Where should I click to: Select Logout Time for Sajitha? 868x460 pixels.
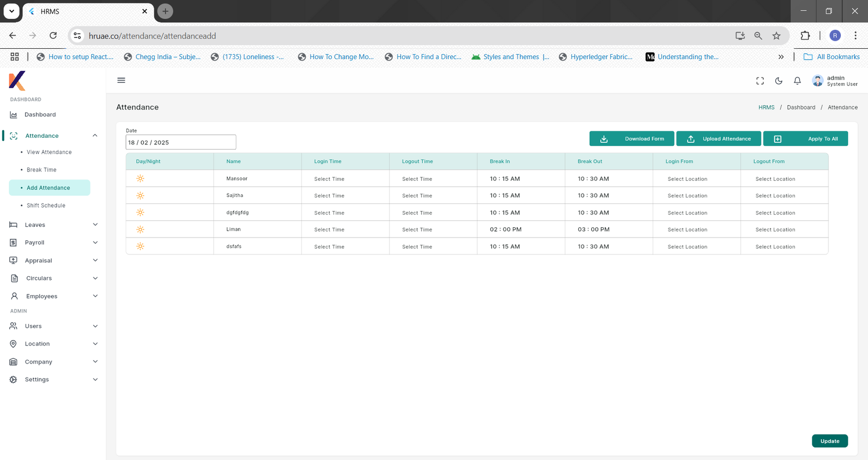point(417,196)
